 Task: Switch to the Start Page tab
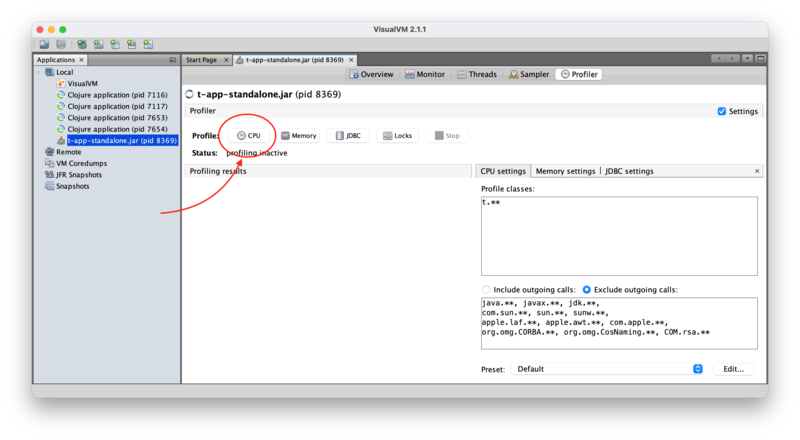[x=202, y=60]
